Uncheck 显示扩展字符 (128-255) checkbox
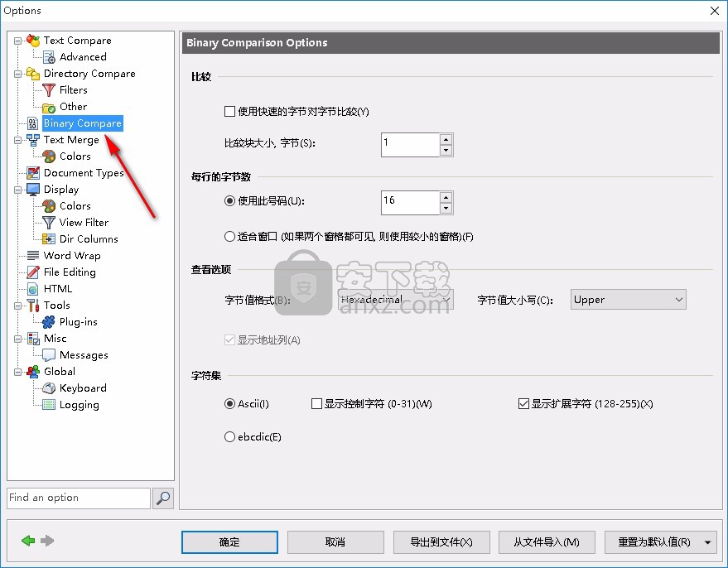Viewport: 728px width, 568px height. 523,404
